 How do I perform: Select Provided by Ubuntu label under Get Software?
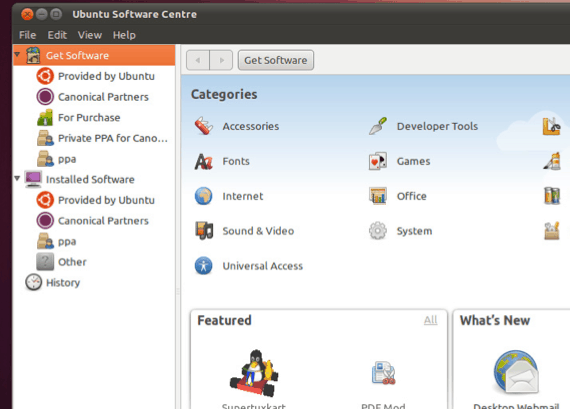106,76
